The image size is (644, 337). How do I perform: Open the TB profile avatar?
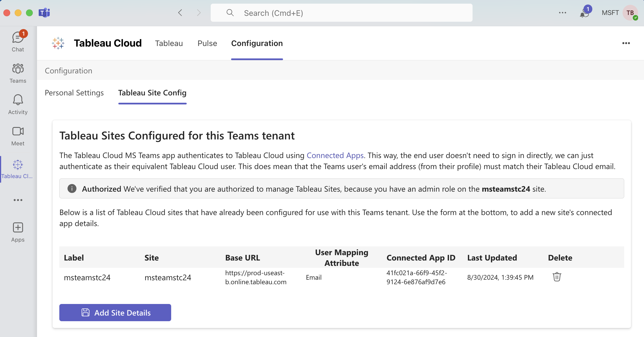(x=630, y=13)
